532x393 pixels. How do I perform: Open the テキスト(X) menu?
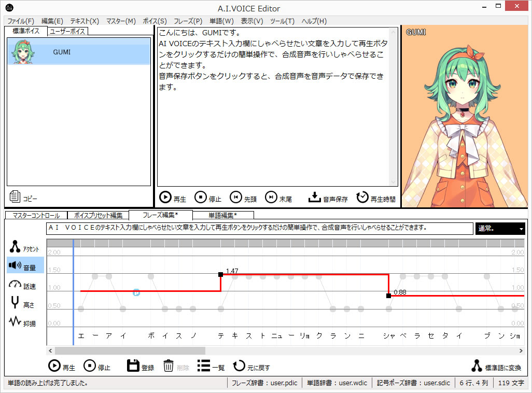point(85,21)
